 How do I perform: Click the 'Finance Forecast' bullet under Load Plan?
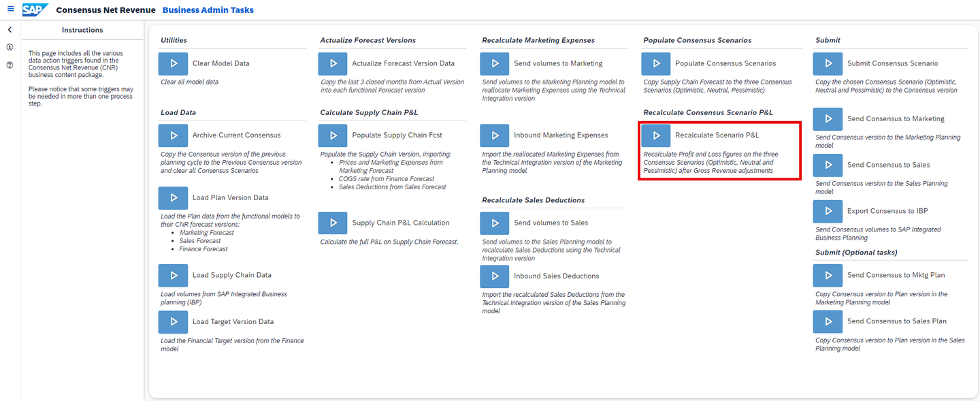[203, 249]
